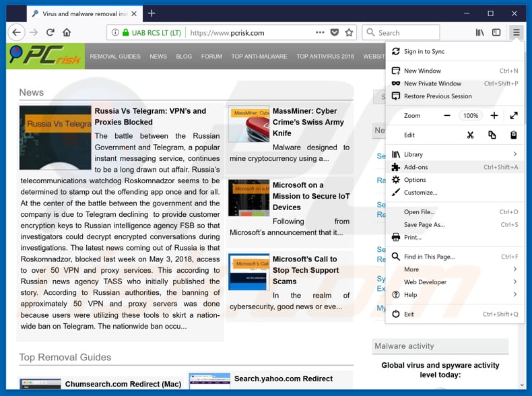Screen dimensions: 532x396
Task: Open MassMiner Cyber Crime's article headline
Action: (308, 122)
